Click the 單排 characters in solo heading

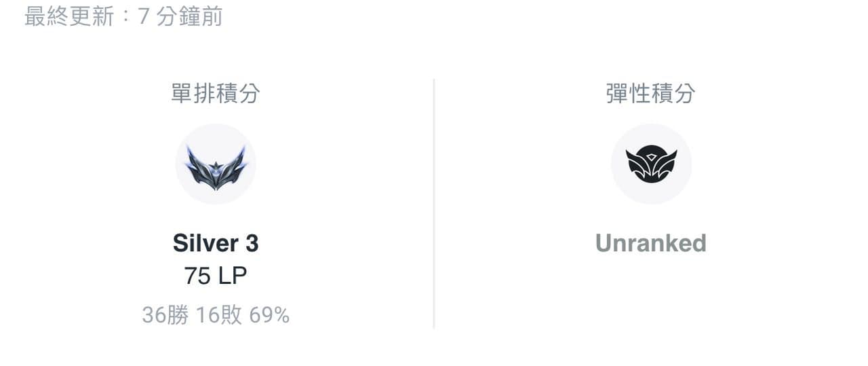click(193, 94)
